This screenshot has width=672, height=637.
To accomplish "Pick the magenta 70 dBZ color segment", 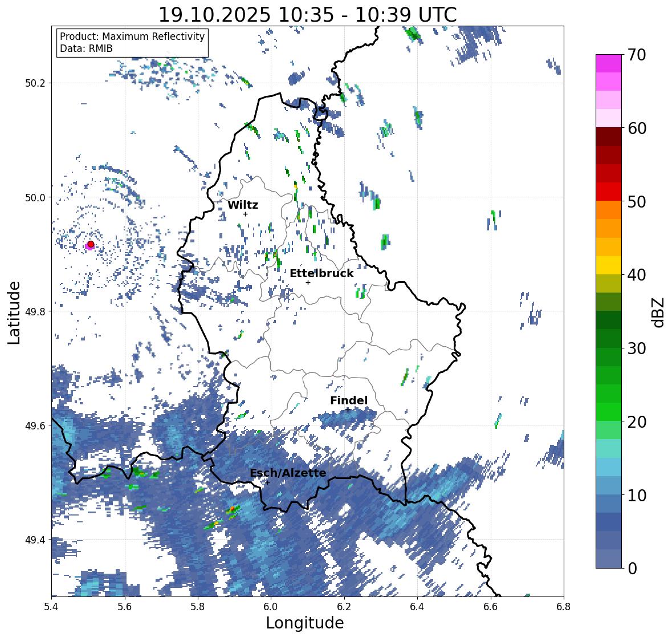I will (609, 63).
